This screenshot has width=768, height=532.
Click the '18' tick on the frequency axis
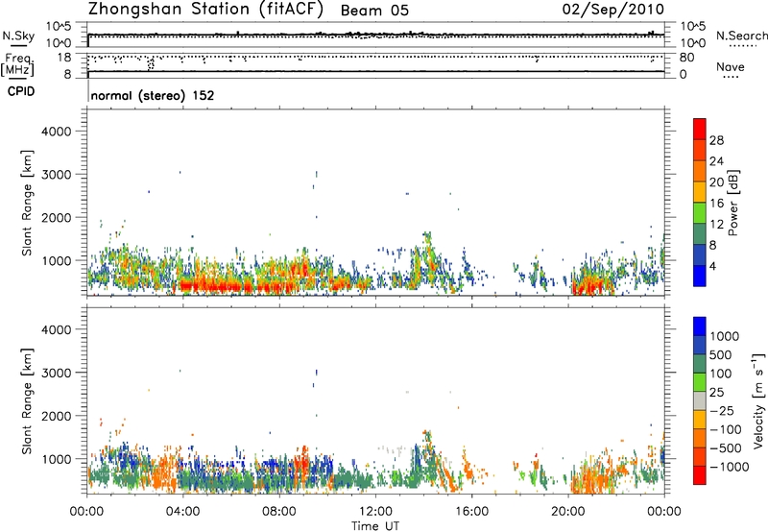[64, 58]
